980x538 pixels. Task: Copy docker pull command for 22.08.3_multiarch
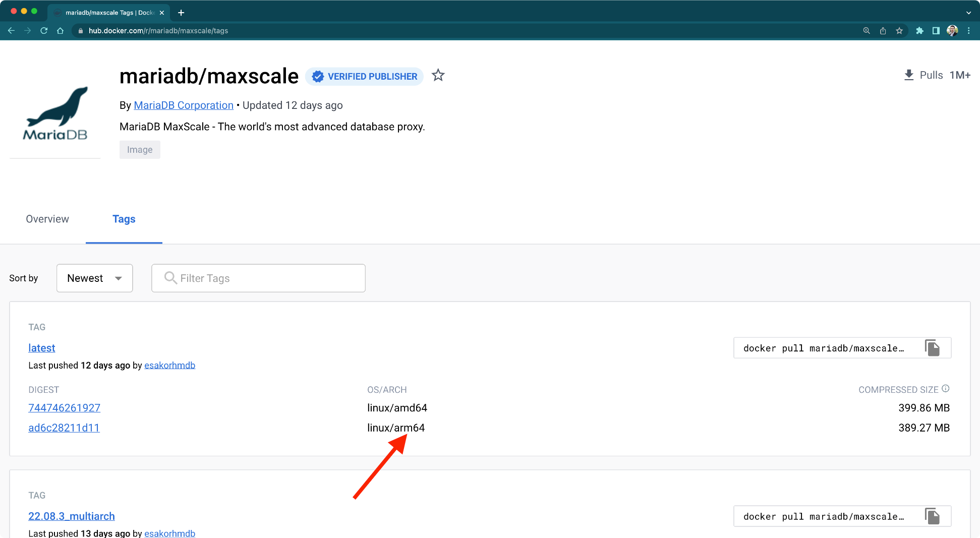[933, 516]
